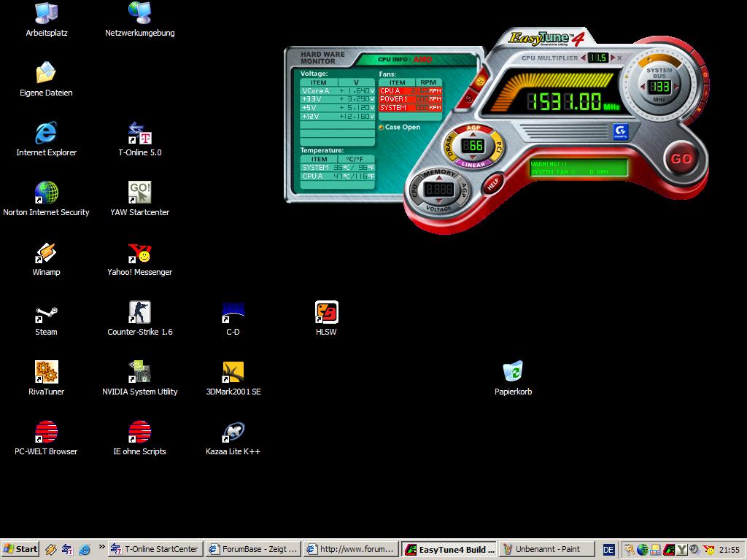Click the T-Online Quick Launch icon

[x=67, y=550]
